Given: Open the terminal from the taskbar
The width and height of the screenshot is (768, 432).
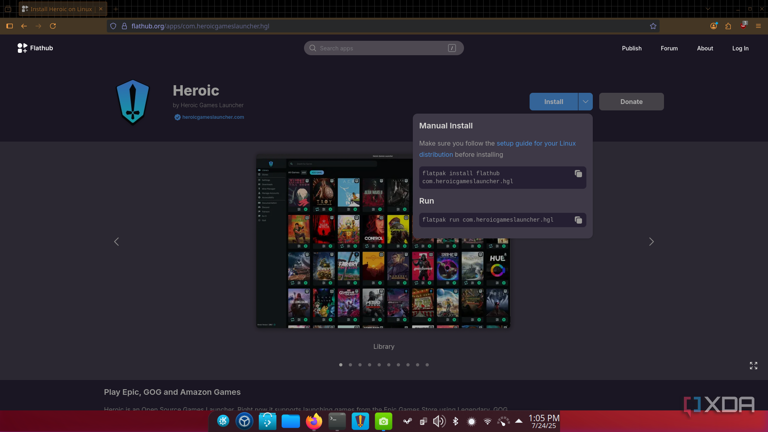Looking at the screenshot, I should pyautogui.click(x=337, y=422).
